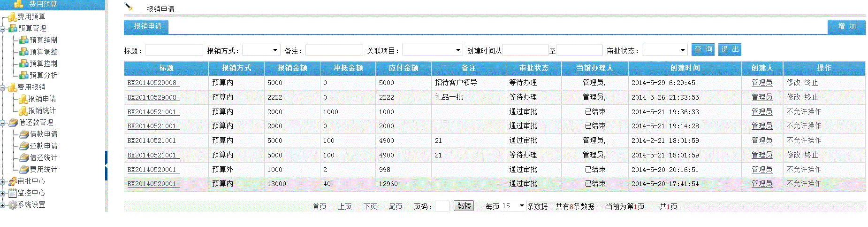Screen dimensions: 868x227
Task: Collapse the 预算管理 tree node
Action: pyautogui.click(x=3, y=29)
